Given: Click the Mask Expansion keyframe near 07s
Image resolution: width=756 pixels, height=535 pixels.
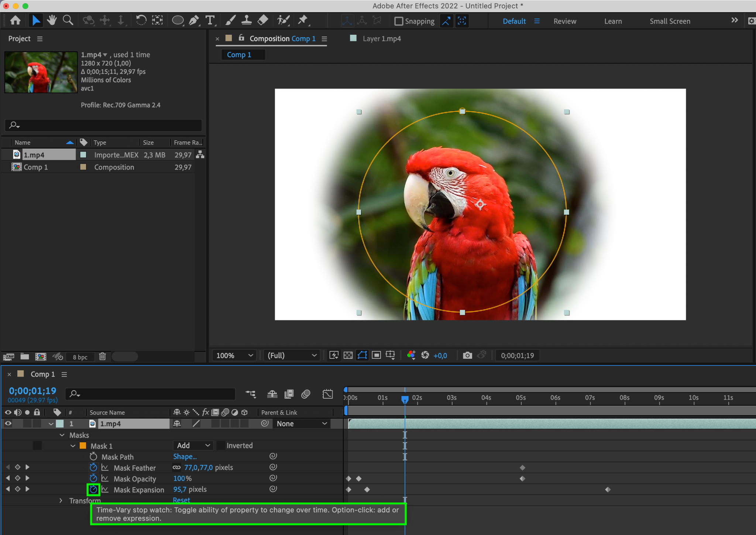Looking at the screenshot, I should [608, 490].
